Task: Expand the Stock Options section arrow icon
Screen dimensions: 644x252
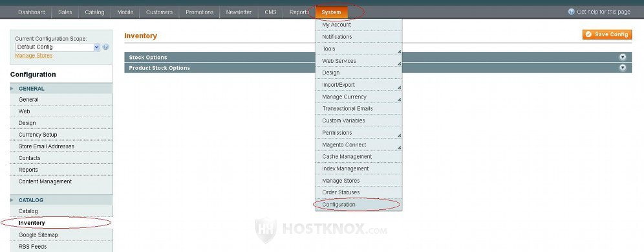Action: 623,57
